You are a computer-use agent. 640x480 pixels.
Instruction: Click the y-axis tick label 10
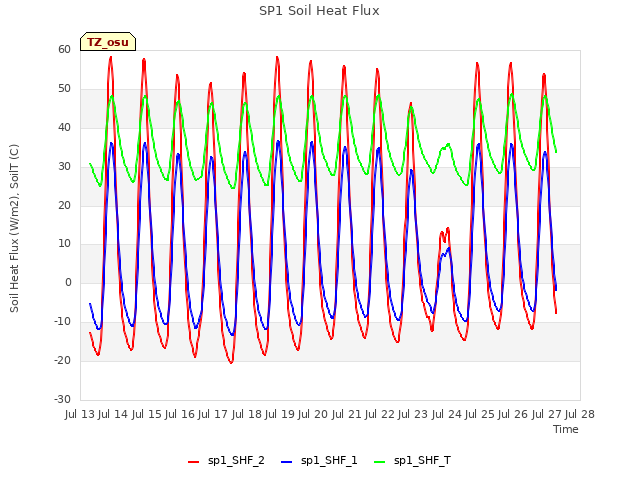point(64,244)
